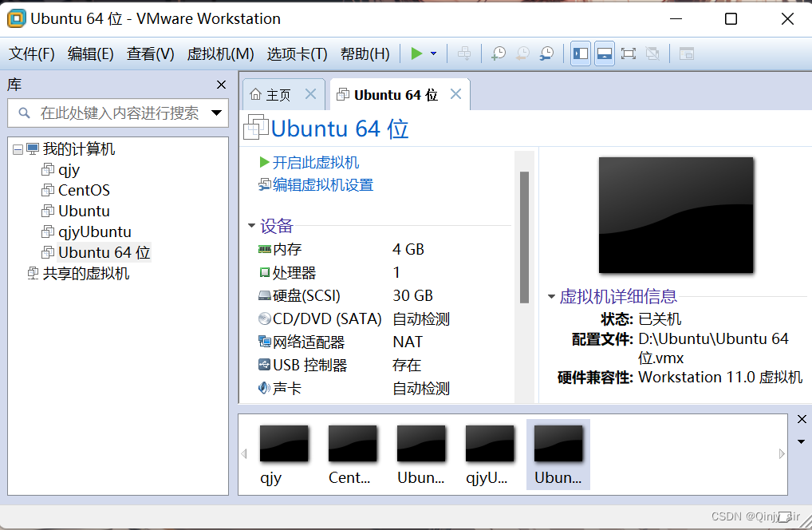Toggle the thumbnail bar view button
Screen dimensions: 812x530
(x=605, y=53)
